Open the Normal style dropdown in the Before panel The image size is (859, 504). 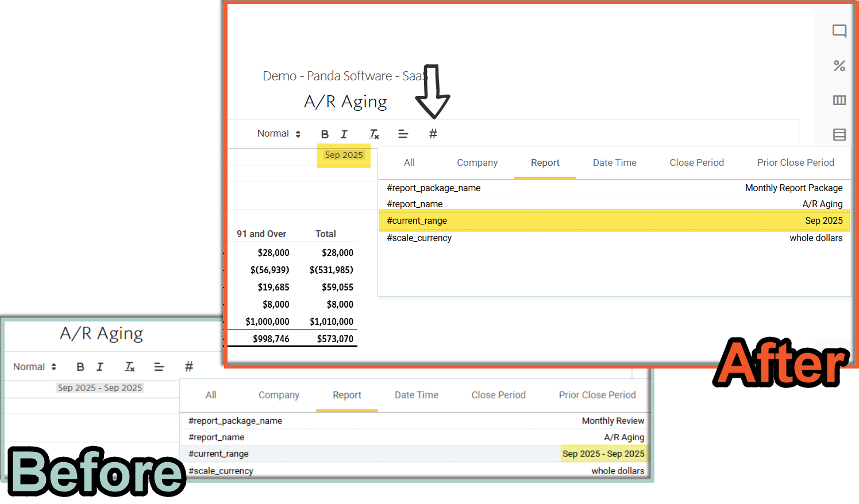(x=34, y=367)
